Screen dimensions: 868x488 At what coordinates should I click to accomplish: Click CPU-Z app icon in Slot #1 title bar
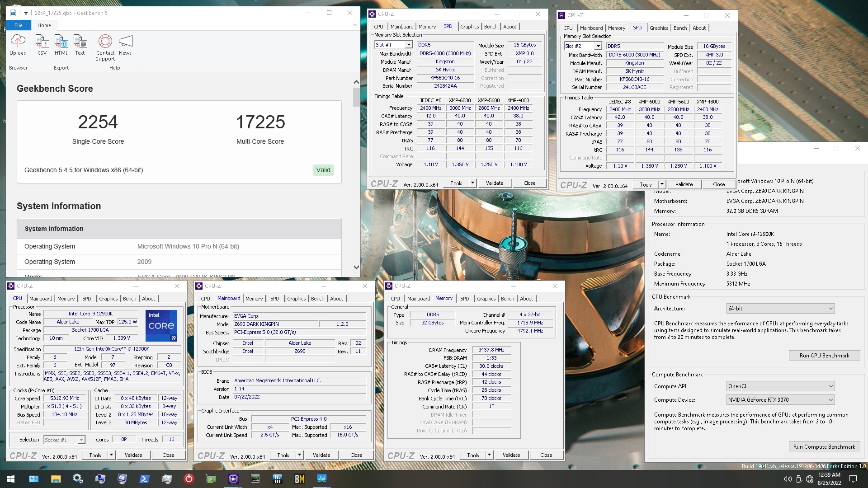point(372,14)
